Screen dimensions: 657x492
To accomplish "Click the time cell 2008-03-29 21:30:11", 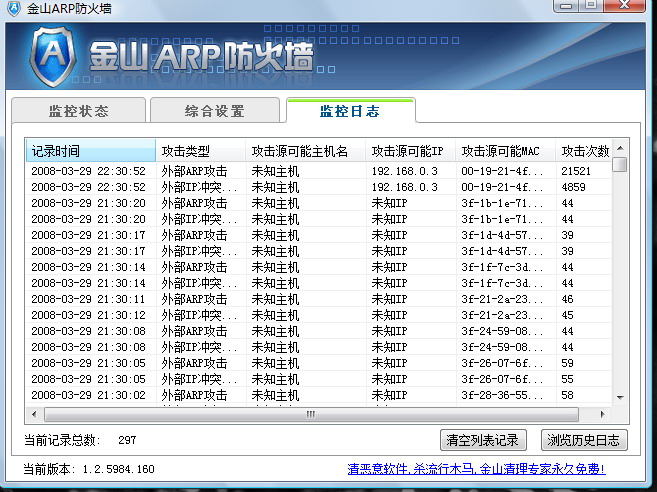I will [88, 299].
